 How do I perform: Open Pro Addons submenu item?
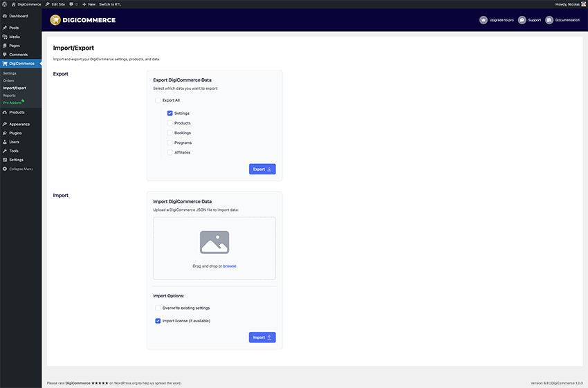pyautogui.click(x=12, y=103)
